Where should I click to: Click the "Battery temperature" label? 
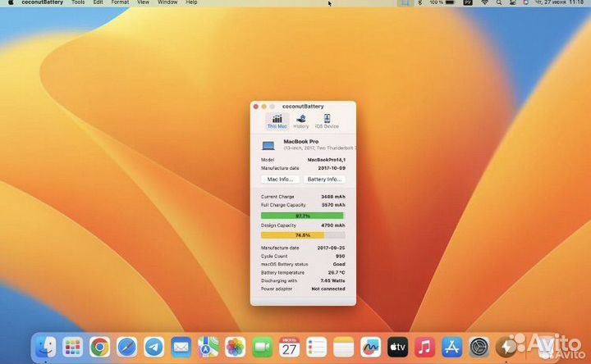point(282,272)
